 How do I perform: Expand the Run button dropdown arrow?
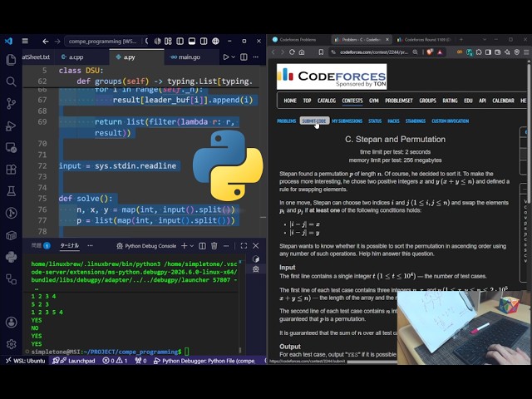click(234, 57)
